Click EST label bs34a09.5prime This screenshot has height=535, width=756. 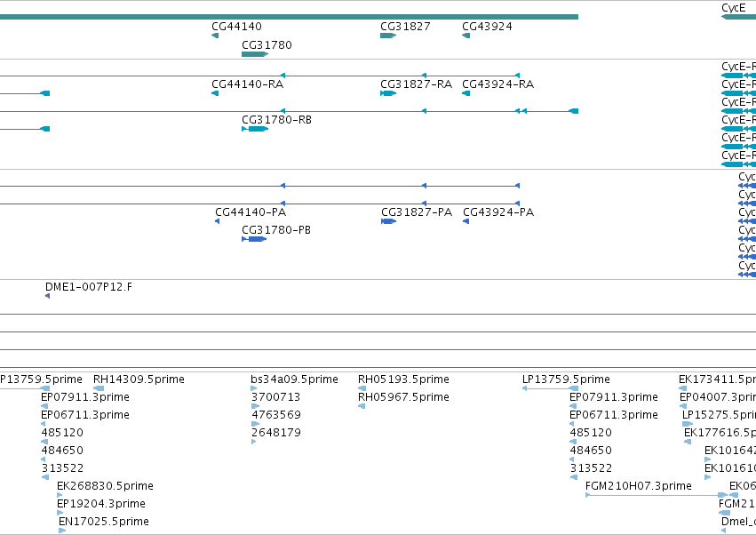pyautogui.click(x=294, y=379)
